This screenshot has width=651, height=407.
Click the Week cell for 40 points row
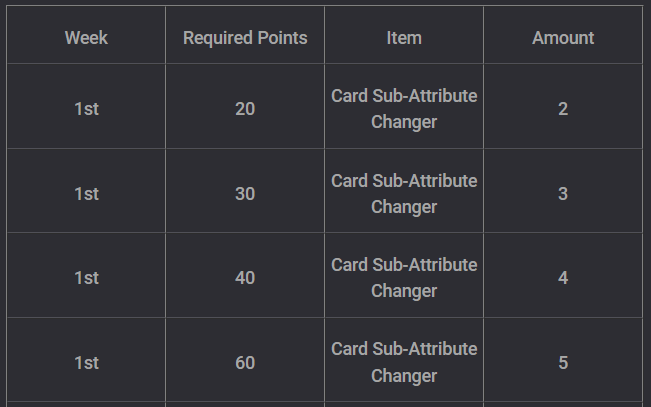click(86, 278)
